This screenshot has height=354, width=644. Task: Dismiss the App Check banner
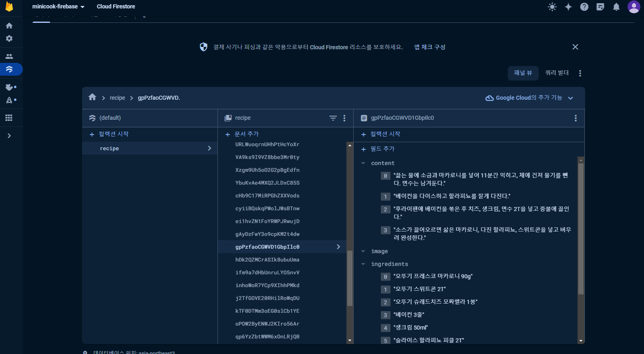click(x=575, y=47)
